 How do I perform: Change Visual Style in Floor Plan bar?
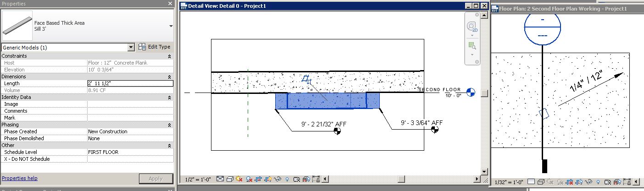click(x=541, y=182)
